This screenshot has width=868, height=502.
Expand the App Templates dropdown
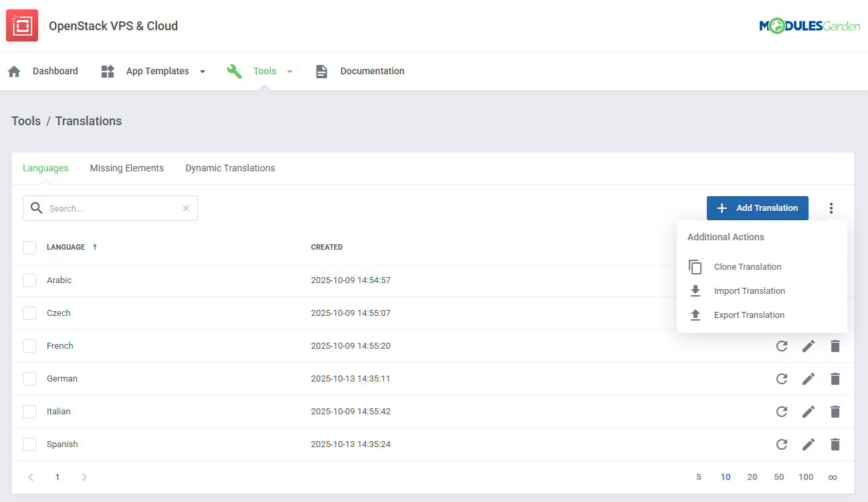[x=203, y=70]
